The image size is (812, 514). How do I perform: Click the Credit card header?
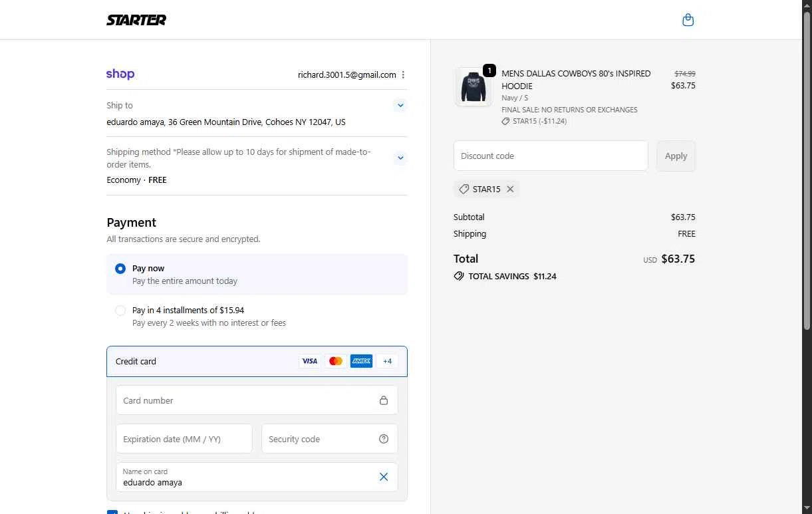[x=257, y=361]
